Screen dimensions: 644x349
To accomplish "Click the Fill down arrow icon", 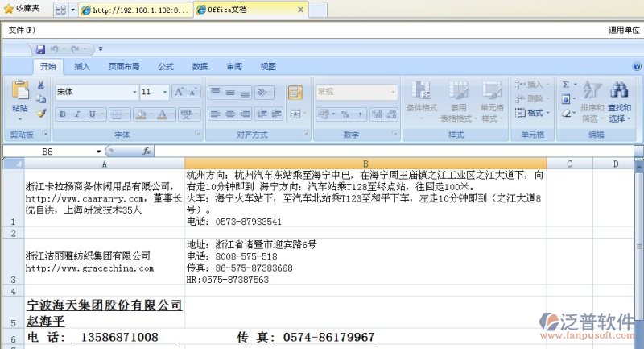I will [x=566, y=99].
